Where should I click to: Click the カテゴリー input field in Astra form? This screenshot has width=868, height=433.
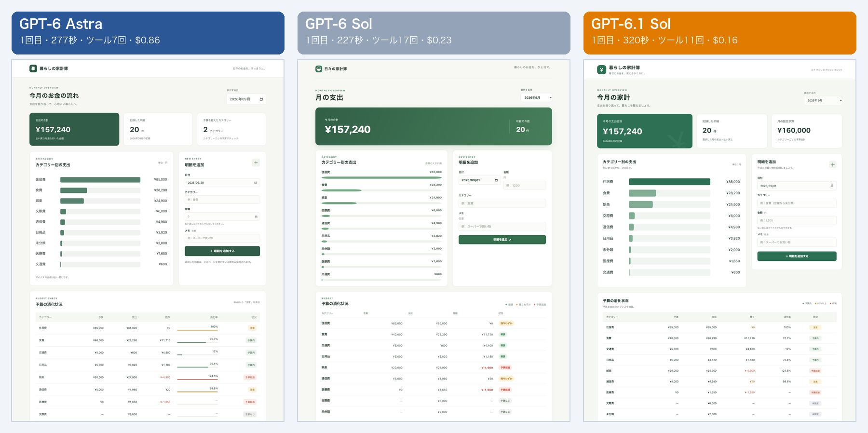click(x=222, y=200)
